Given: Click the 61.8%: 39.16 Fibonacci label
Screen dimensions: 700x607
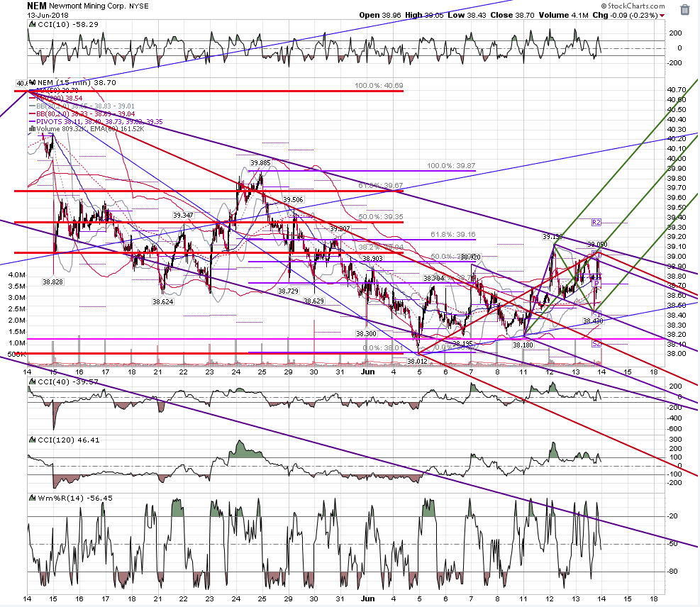Looking at the screenshot, I should coord(453,234).
